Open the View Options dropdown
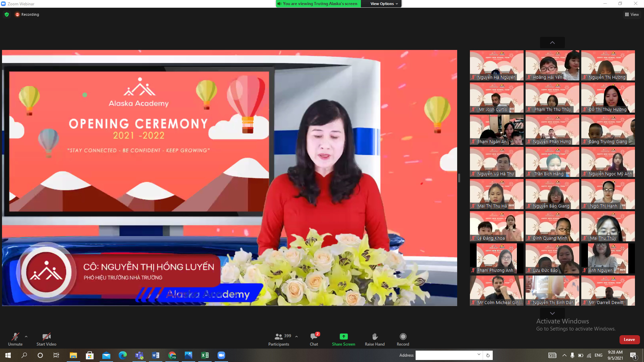 tap(384, 4)
